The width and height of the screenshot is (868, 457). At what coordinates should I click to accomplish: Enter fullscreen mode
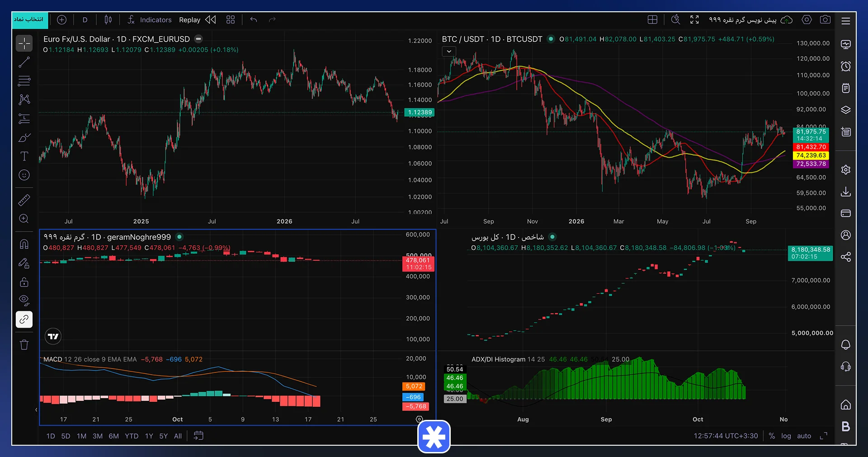click(694, 20)
